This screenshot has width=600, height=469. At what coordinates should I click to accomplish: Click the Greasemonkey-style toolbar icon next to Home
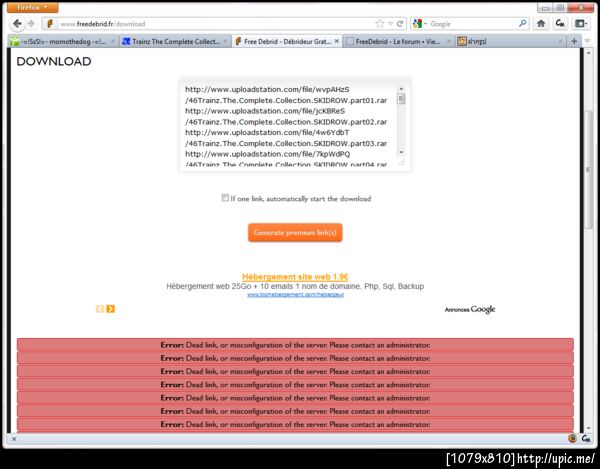click(x=560, y=24)
